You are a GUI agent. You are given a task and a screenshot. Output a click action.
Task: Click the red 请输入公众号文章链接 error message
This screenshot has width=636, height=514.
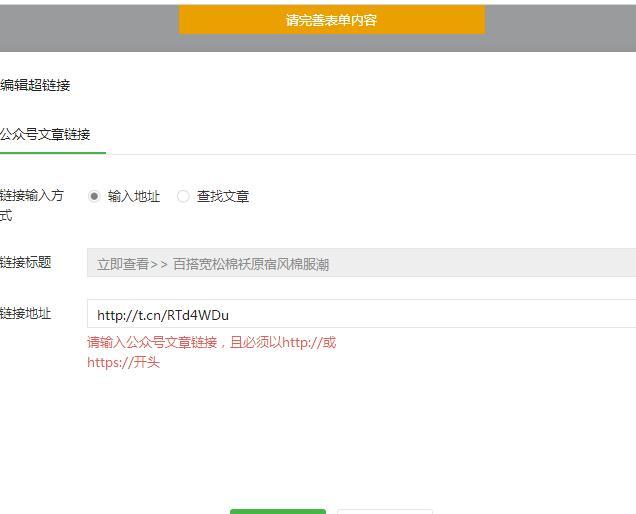tap(211, 352)
